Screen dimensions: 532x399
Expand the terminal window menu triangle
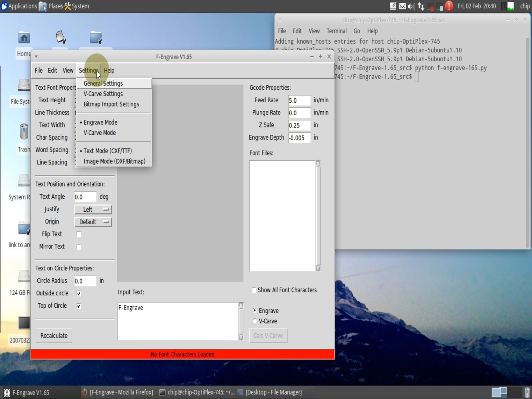(280, 20)
